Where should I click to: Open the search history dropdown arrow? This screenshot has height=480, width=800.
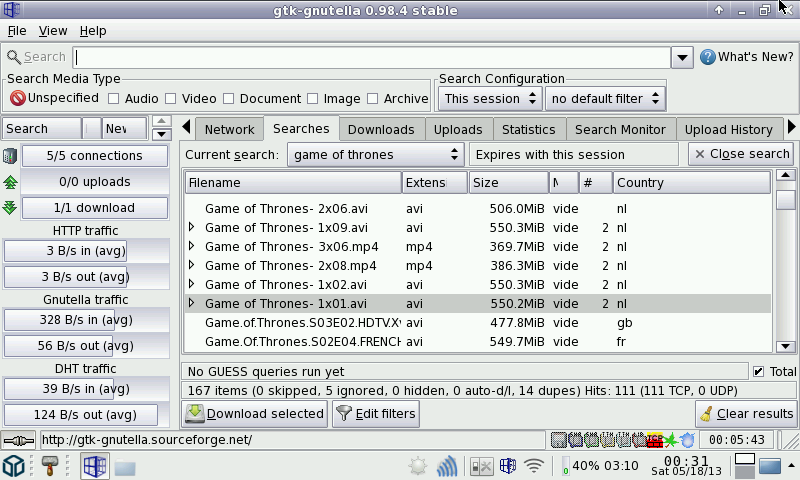[682, 57]
